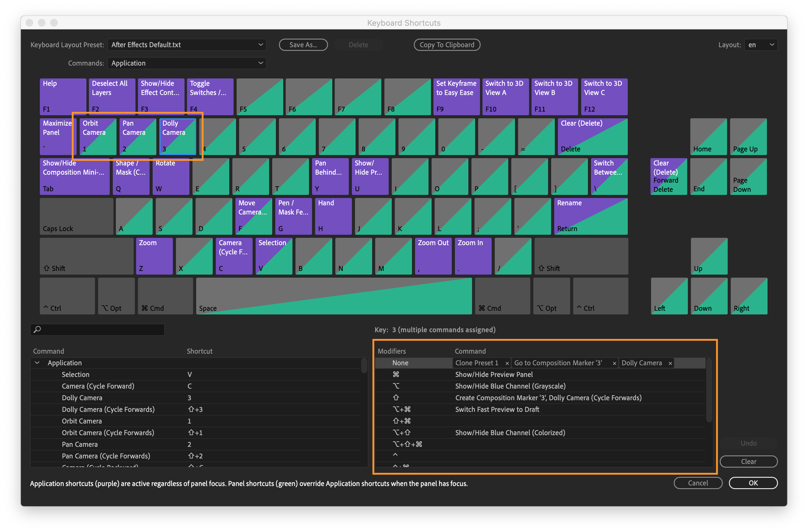The image size is (808, 532).
Task: Collapse the Application command group
Action: (37, 363)
